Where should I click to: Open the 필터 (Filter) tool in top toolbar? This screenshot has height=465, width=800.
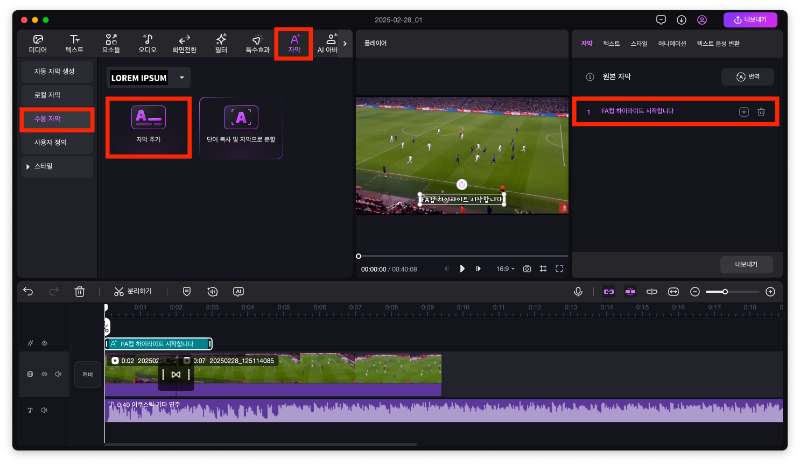[220, 43]
